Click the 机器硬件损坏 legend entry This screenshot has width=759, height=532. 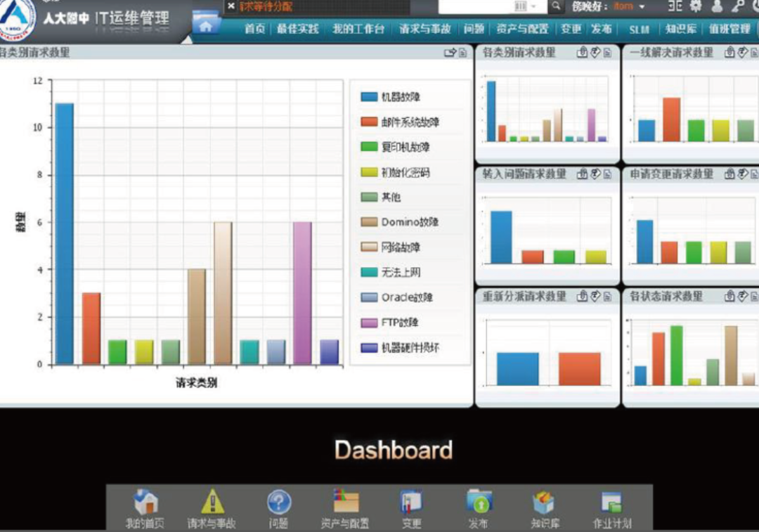(401, 348)
